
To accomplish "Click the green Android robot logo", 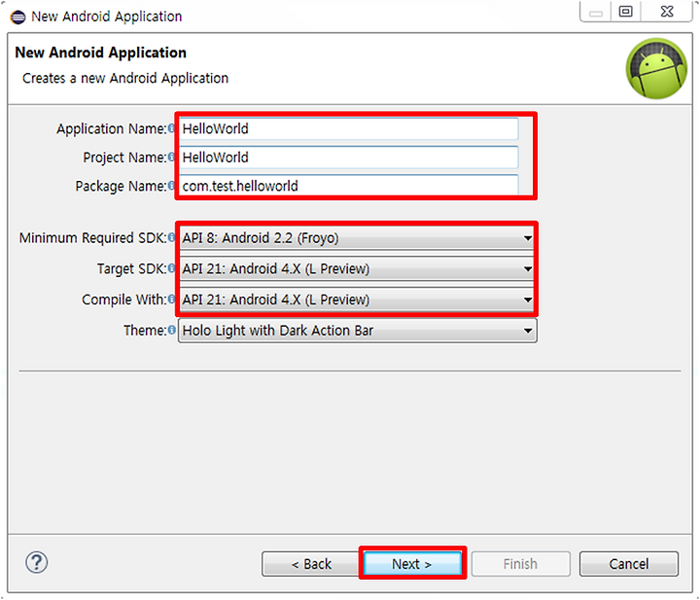I will (x=656, y=68).
